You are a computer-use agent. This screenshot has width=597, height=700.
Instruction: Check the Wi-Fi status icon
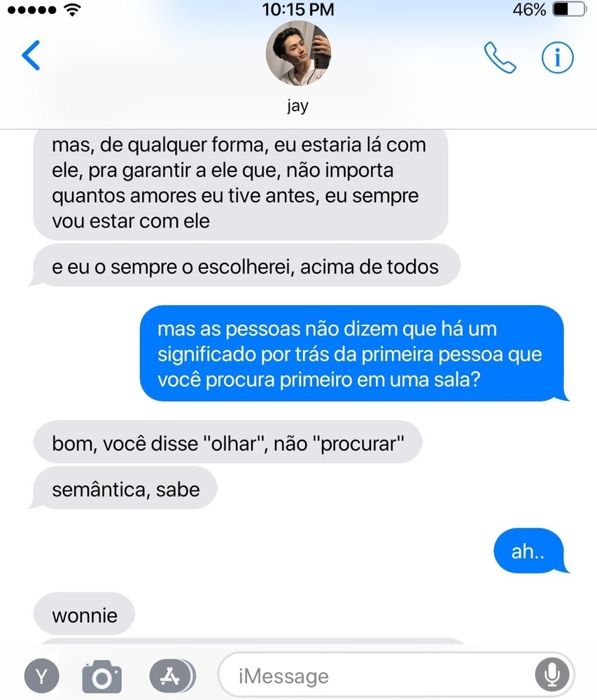pos(72,10)
